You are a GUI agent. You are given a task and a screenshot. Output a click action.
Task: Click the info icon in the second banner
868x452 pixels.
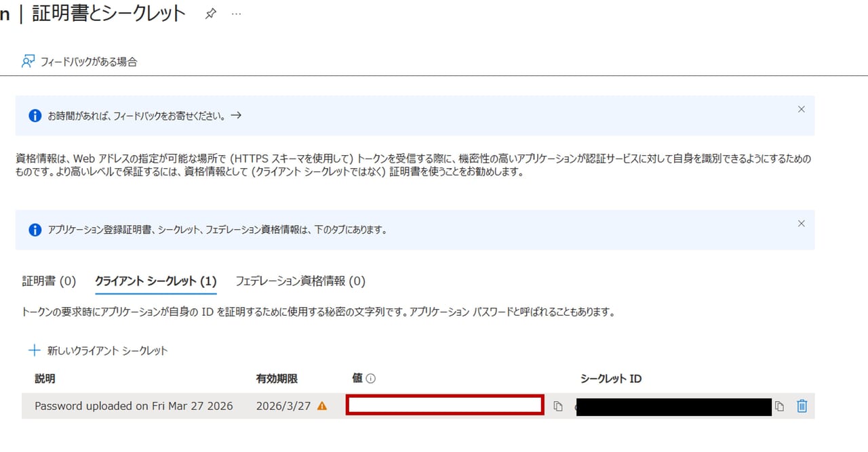pos(35,230)
